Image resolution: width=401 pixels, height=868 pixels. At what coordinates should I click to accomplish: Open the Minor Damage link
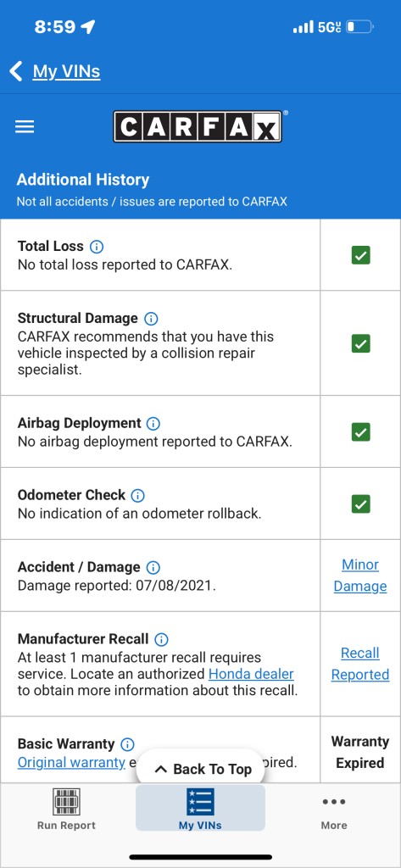[360, 576]
